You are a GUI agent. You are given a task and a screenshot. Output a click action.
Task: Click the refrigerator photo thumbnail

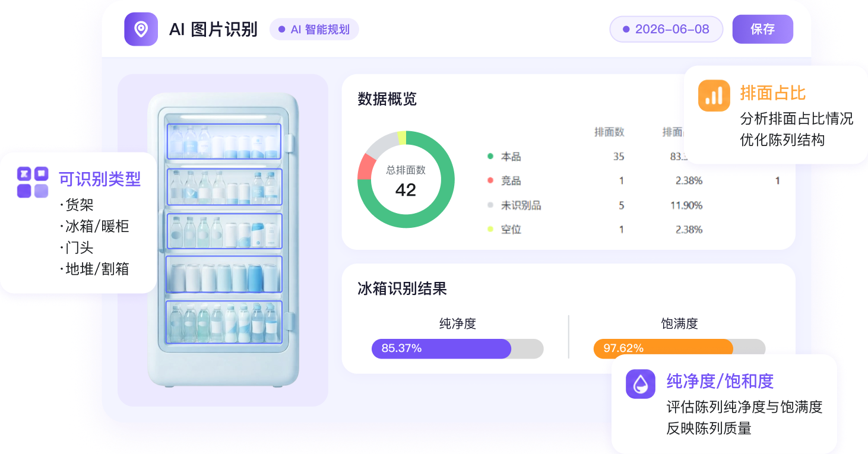point(223,240)
